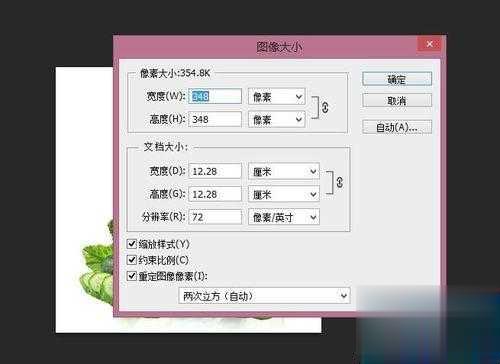The width and height of the screenshot is (500, 364).
Task: Open the resolution unit 像素/英寸 dropdown
Action: (284, 217)
